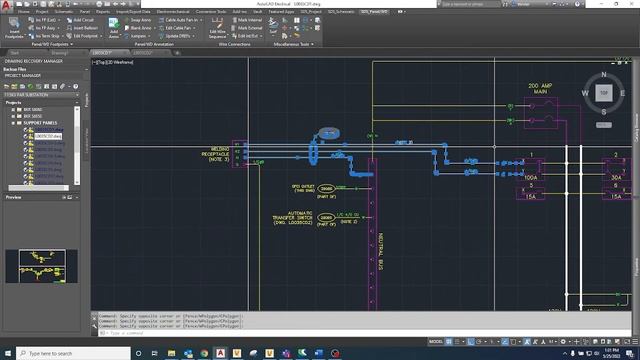Toggle Clean Screen in the status bar
640x360 pixels.
[x=627, y=342]
